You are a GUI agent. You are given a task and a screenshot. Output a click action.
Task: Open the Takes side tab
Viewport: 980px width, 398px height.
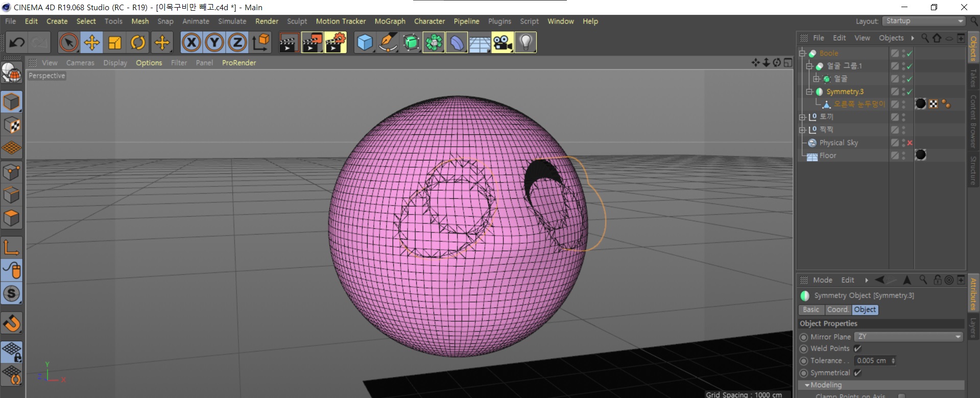[973, 78]
